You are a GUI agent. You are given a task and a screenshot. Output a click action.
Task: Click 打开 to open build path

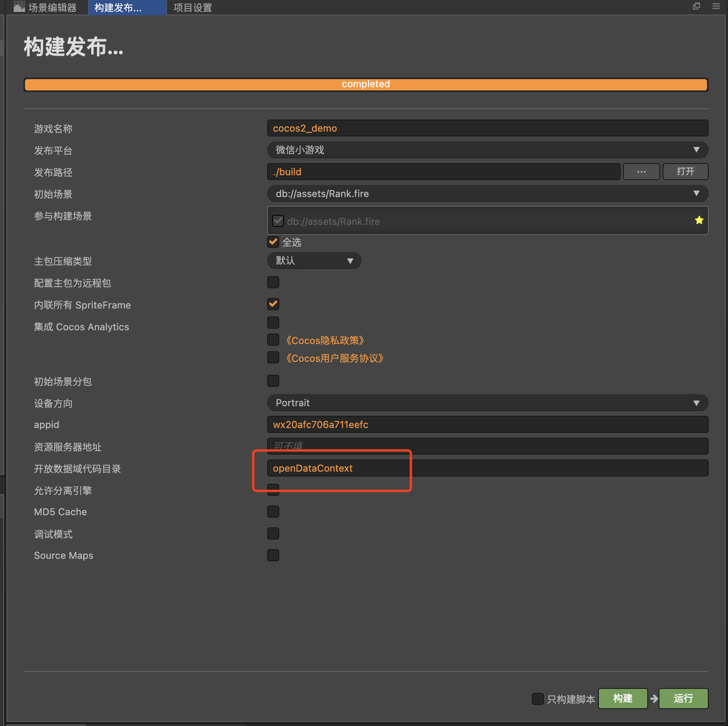[x=686, y=172]
